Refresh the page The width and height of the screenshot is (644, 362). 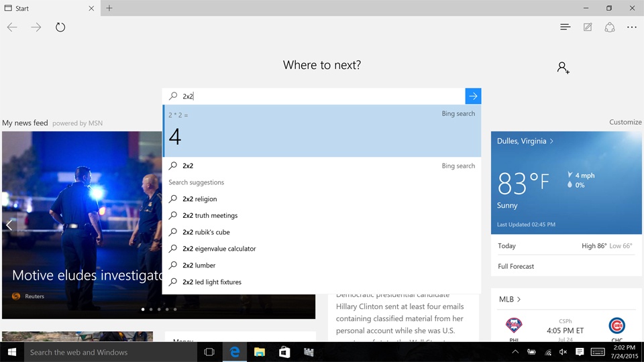(60, 27)
